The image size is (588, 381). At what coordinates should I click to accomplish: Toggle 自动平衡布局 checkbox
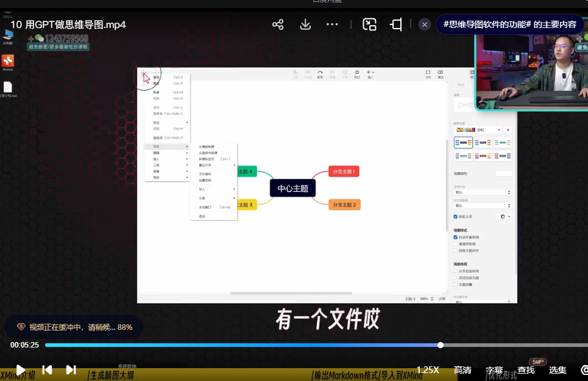click(456, 237)
